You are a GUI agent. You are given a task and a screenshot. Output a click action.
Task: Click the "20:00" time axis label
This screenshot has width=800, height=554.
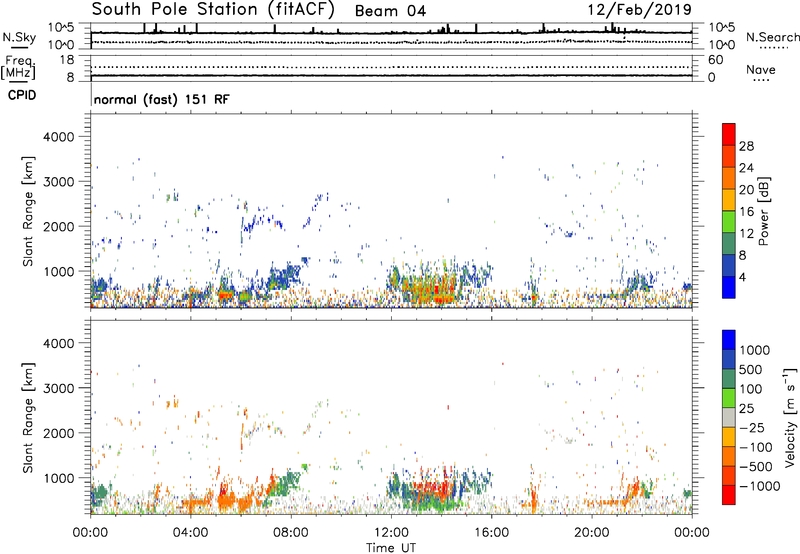pyautogui.click(x=592, y=533)
